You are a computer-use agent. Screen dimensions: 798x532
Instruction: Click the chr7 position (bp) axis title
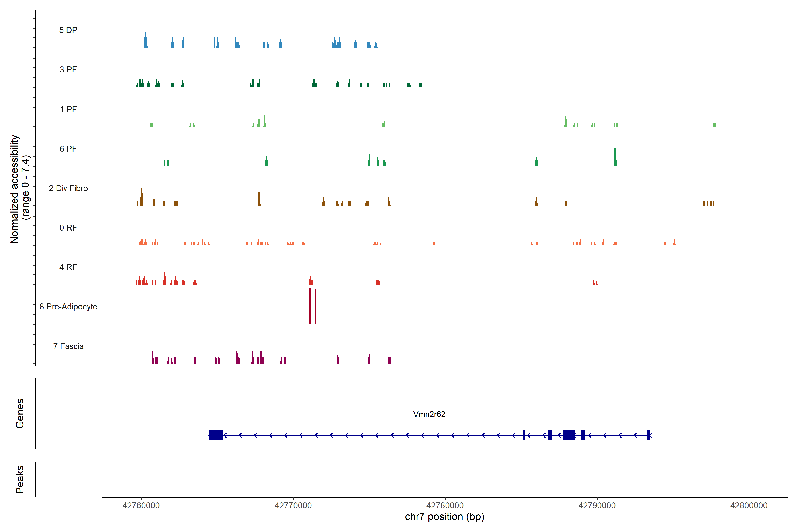(444, 517)
